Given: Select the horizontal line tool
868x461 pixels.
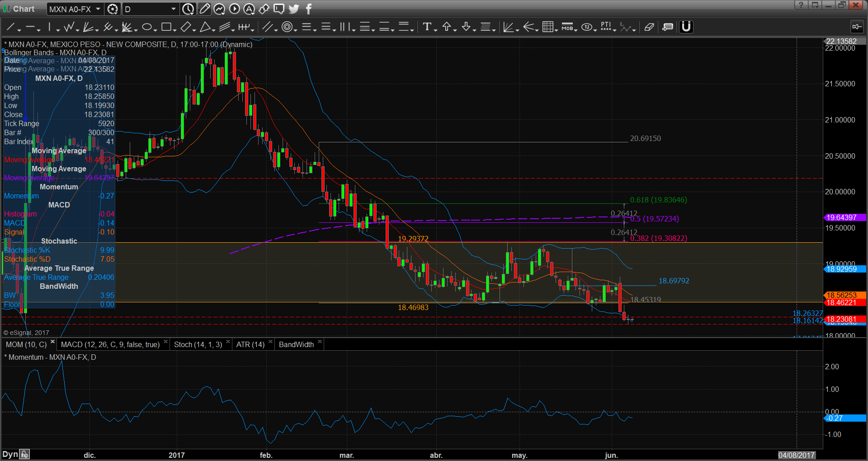Looking at the screenshot, I should point(30,27).
